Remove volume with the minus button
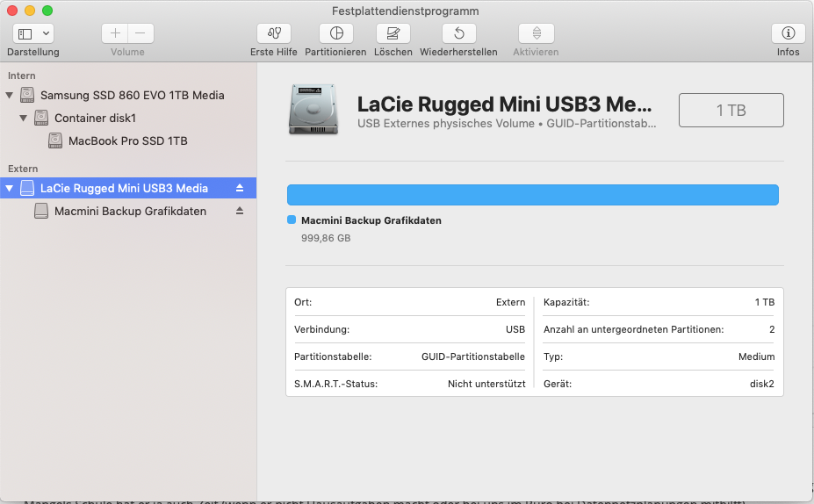Screen dimensions: 814x504 pyautogui.click(x=140, y=33)
